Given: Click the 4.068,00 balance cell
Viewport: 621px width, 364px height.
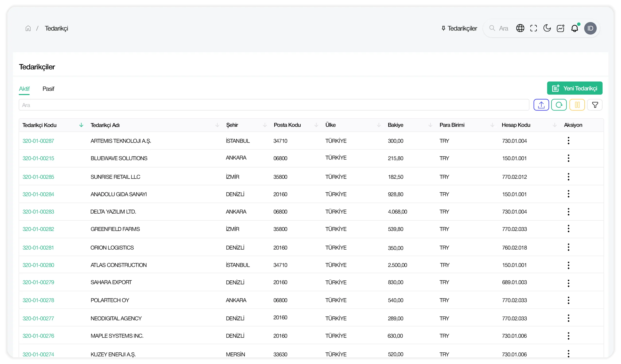Looking at the screenshot, I should tap(398, 212).
